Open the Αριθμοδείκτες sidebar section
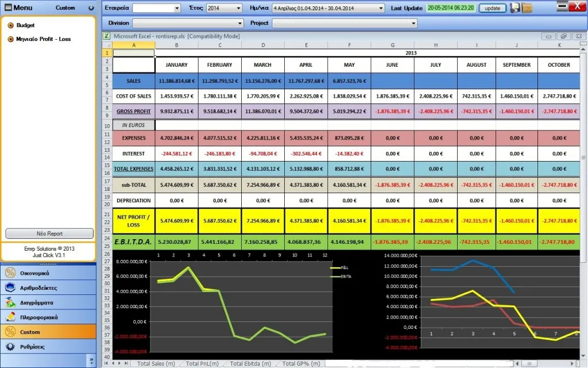The width and height of the screenshot is (588, 368). click(48, 287)
